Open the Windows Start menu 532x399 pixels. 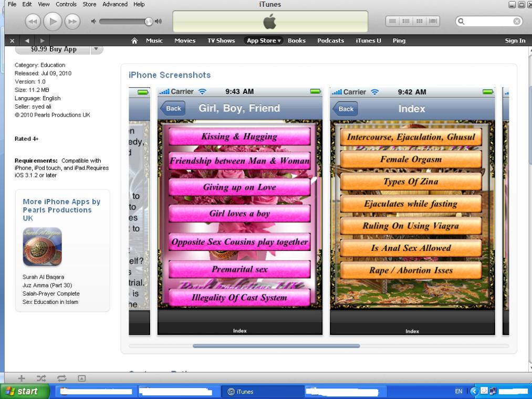click(x=25, y=392)
